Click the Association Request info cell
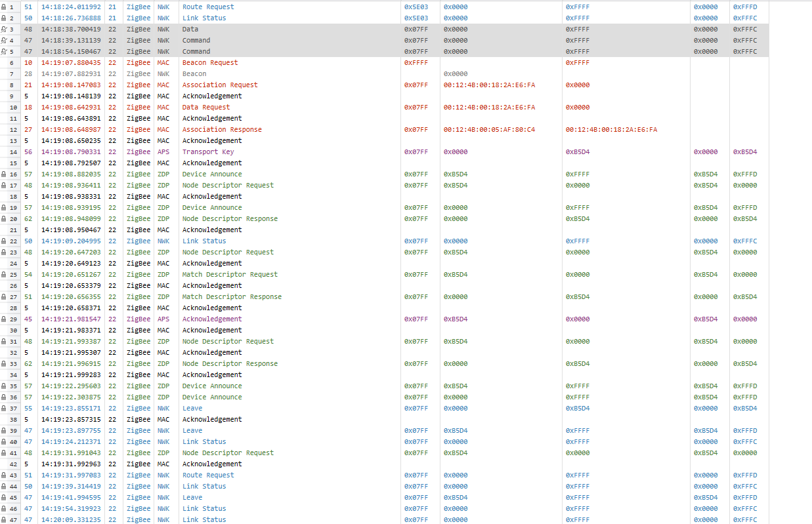The image size is (812, 524). point(220,85)
